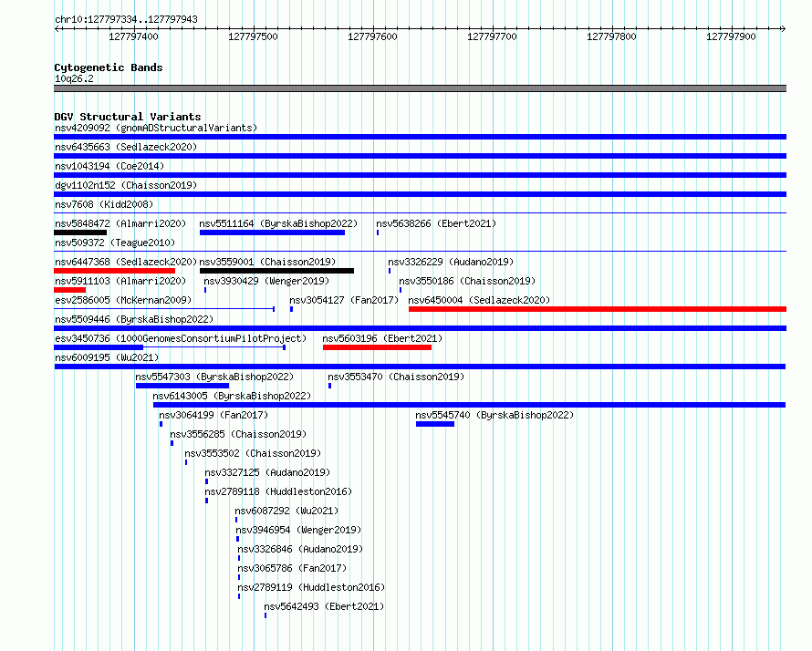Click the nsv4209092 (gnomADStructuralVariants) label

tap(156, 128)
